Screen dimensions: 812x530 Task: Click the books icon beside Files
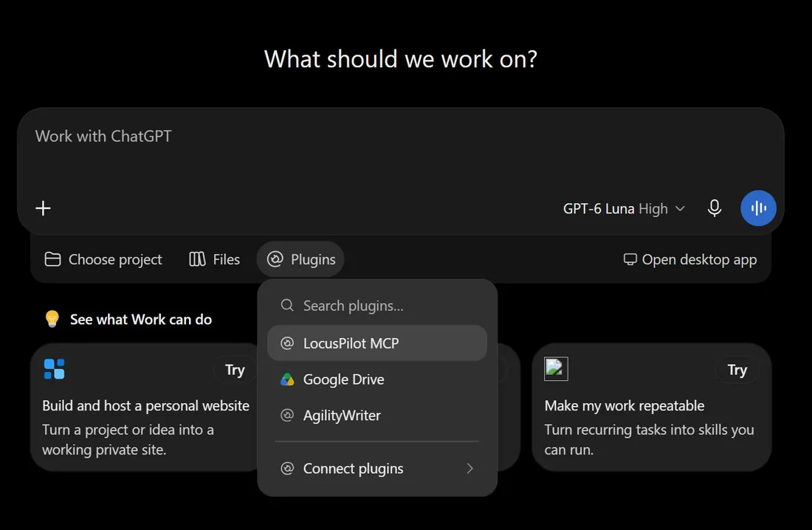click(197, 259)
